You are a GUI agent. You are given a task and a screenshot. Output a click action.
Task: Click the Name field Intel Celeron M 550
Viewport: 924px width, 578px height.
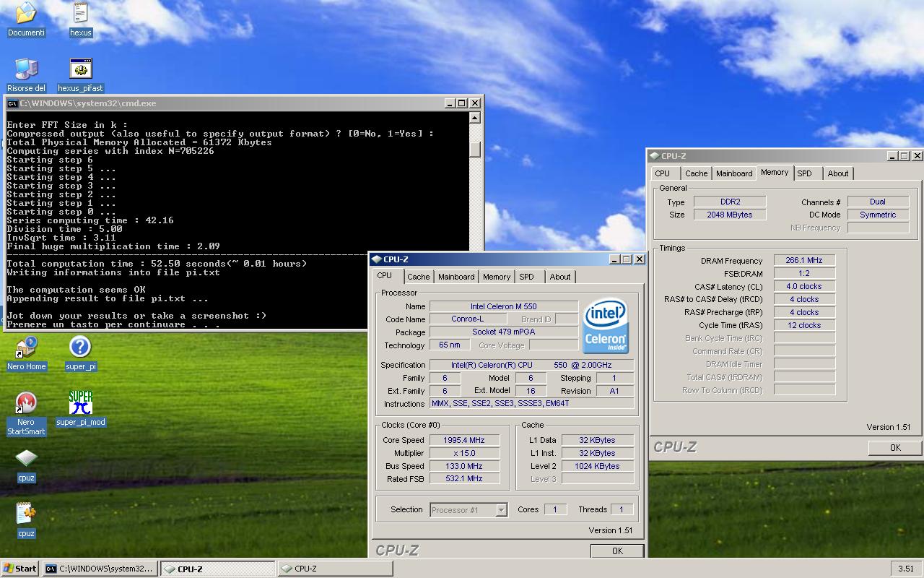[504, 306]
